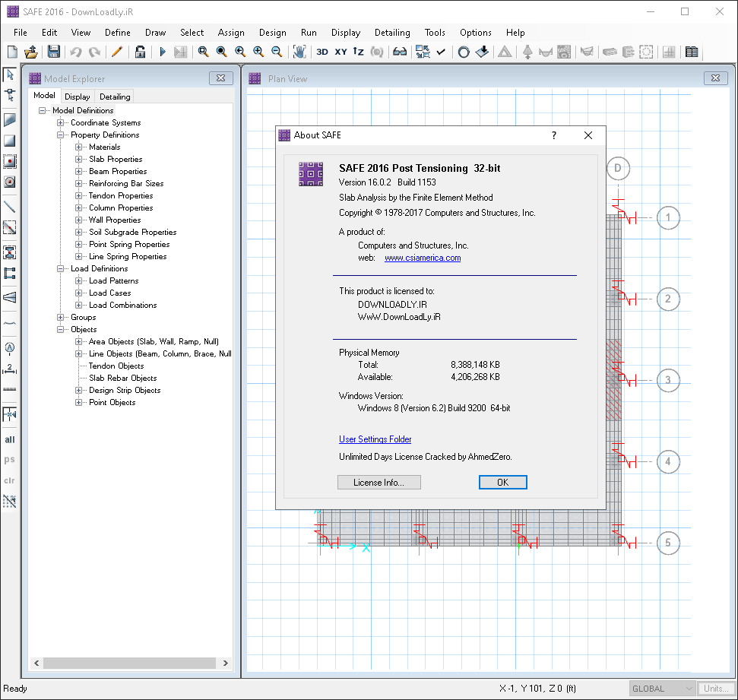This screenshot has width=738, height=700.
Task: Show all objects using 'all' button
Action: [9, 439]
